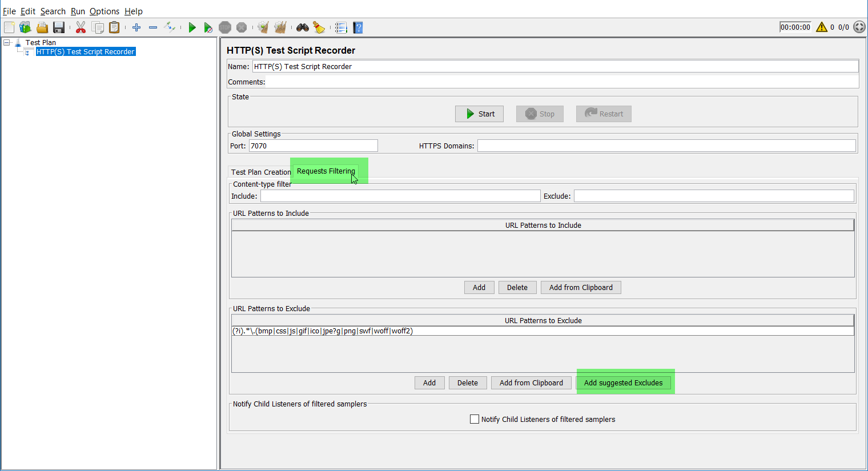Click the Content-type Exclude field
868x471 pixels.
714,196
